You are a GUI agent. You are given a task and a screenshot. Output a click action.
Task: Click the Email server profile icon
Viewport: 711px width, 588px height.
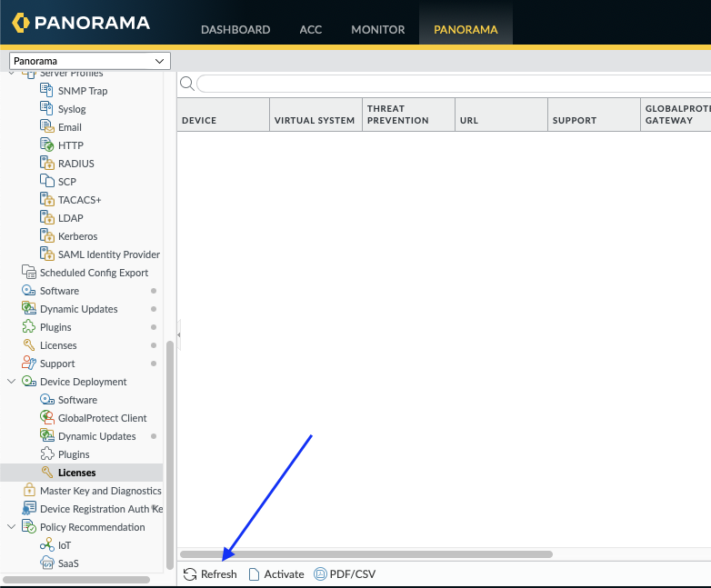tap(46, 126)
